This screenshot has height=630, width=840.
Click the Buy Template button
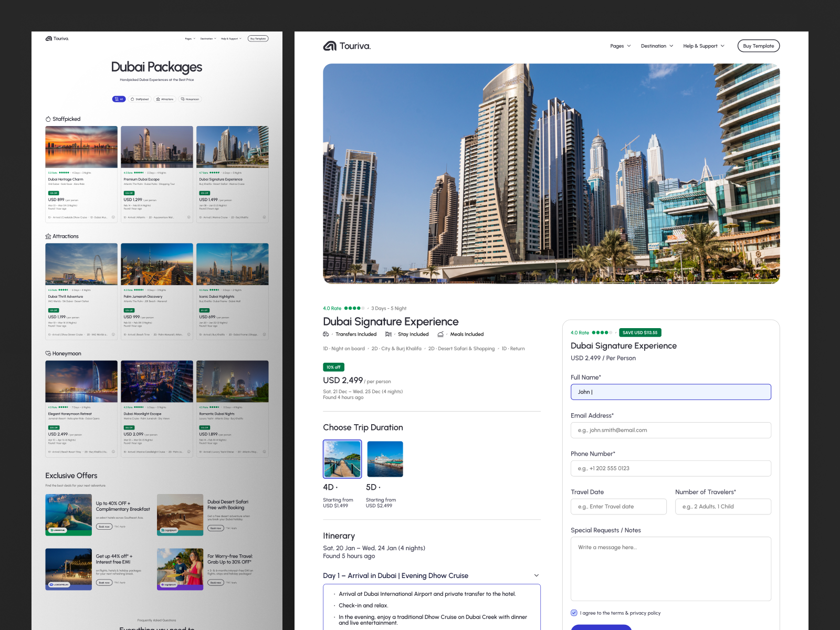pyautogui.click(x=758, y=46)
